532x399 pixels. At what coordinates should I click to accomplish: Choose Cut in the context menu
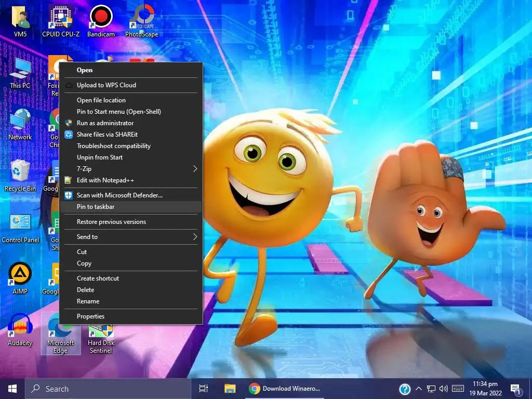pyautogui.click(x=131, y=252)
